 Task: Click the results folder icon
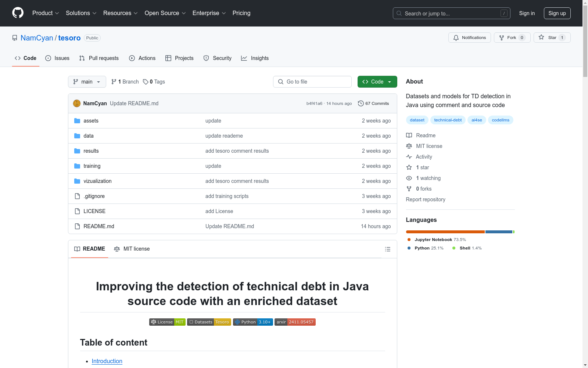77,151
